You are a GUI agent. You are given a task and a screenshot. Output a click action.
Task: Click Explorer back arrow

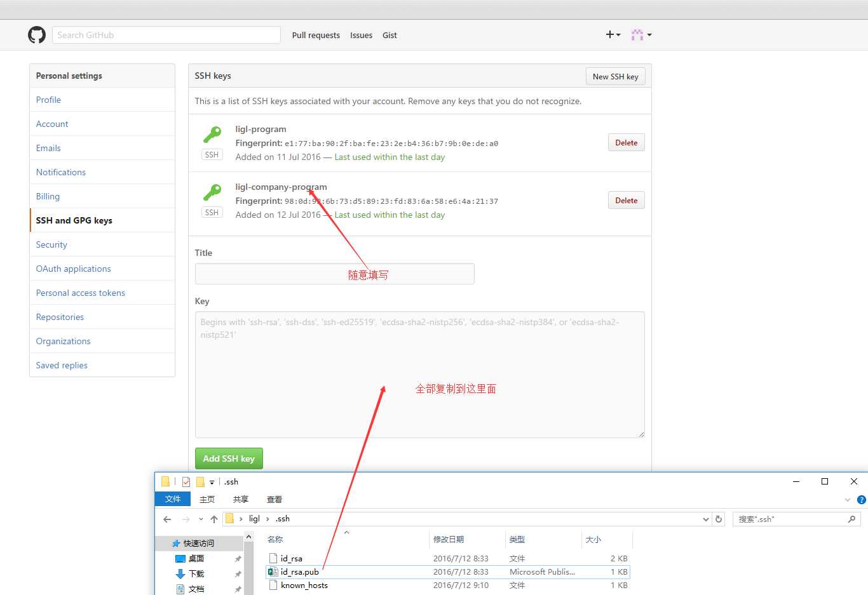pos(167,519)
